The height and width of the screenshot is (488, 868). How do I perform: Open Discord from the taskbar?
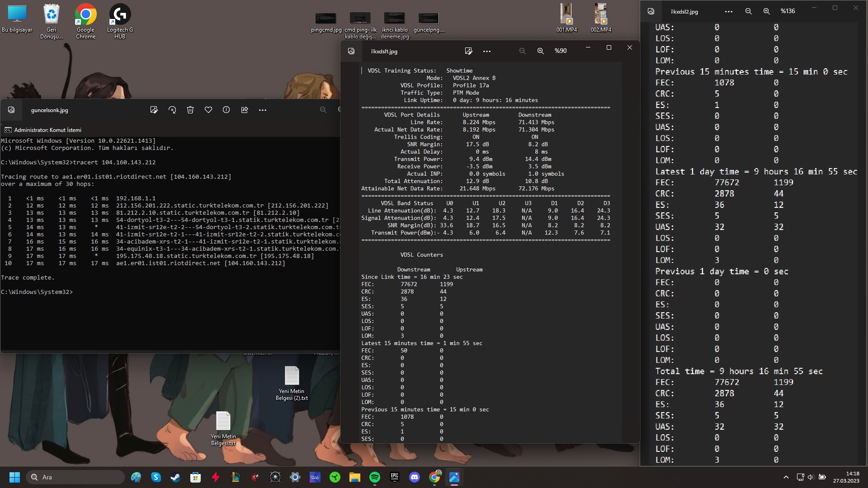click(415, 477)
